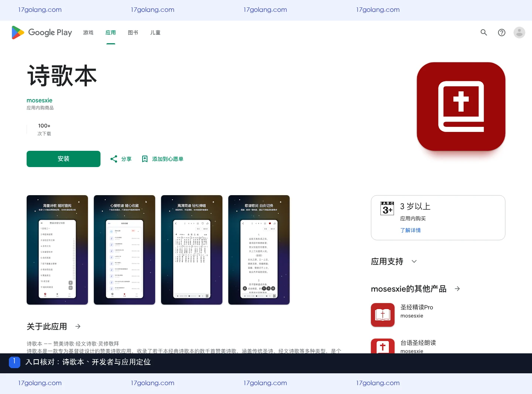Open the 了解详情 rating link
532x394 pixels.
tap(410, 230)
